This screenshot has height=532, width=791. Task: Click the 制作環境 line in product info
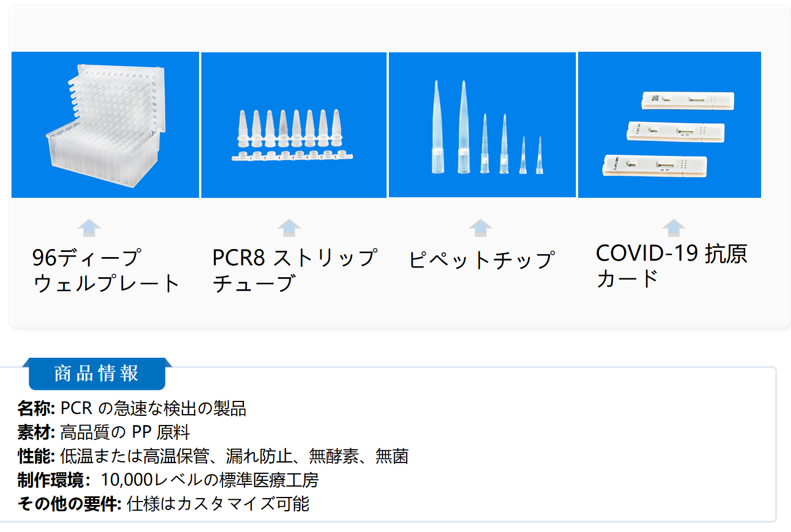pyautogui.click(x=168, y=480)
